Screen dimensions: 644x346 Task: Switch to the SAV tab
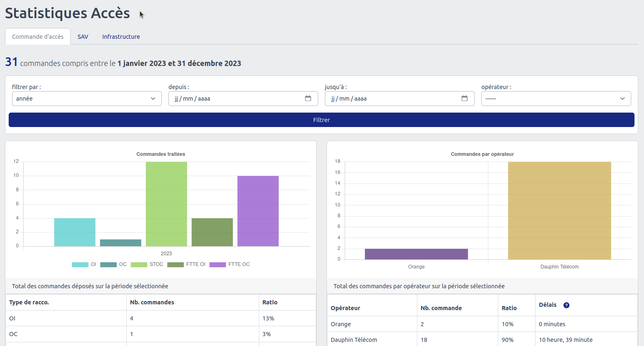click(x=83, y=36)
